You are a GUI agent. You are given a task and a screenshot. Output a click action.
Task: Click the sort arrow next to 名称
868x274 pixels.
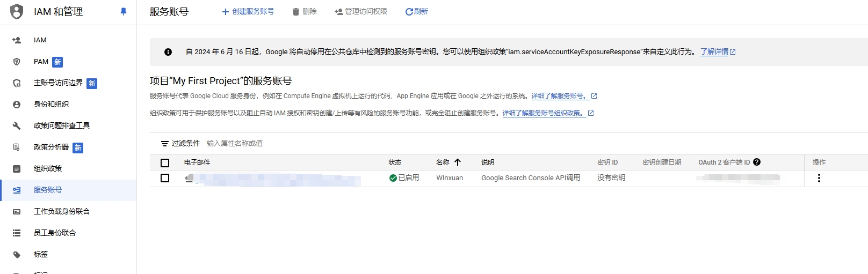click(458, 162)
